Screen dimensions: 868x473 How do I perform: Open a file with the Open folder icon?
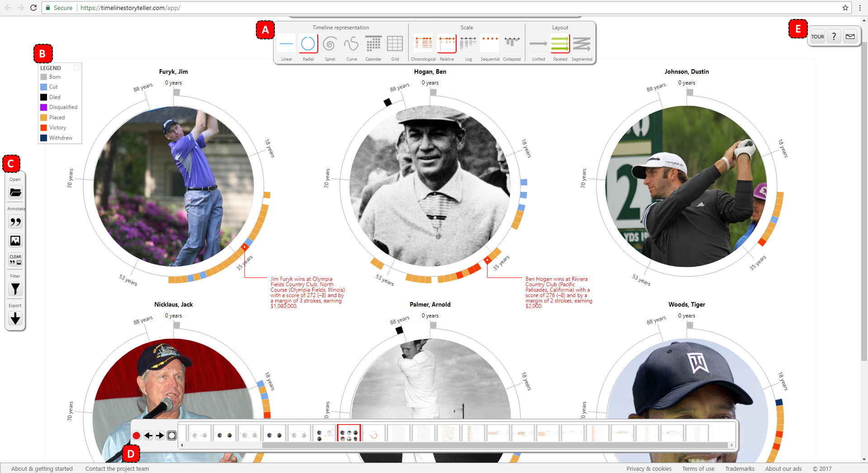[x=15, y=192]
